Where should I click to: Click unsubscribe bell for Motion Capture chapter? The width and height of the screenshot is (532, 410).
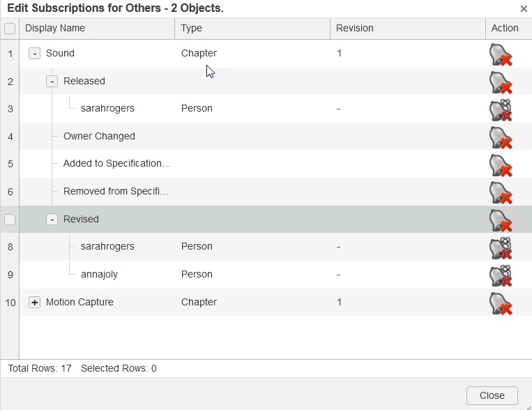(x=501, y=303)
